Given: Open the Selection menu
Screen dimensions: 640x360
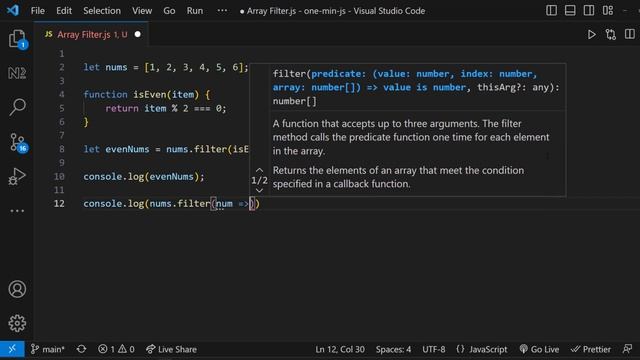Looking at the screenshot, I should coord(102,11).
